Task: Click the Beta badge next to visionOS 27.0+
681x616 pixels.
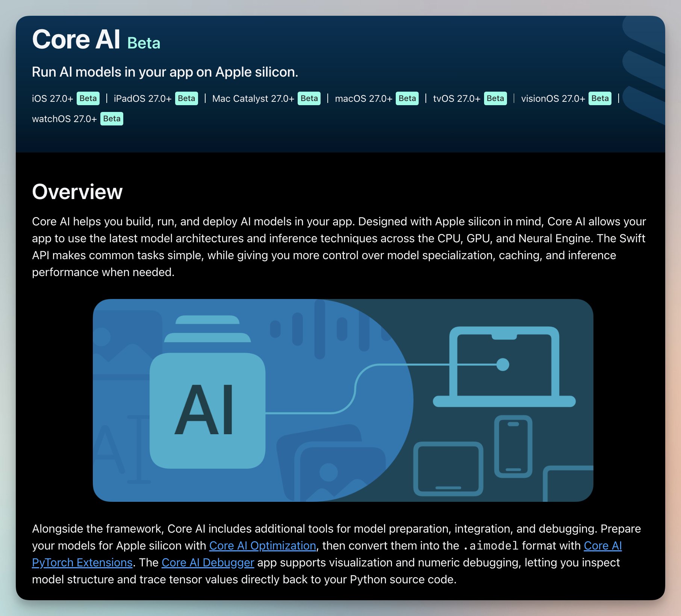Action: coord(600,98)
